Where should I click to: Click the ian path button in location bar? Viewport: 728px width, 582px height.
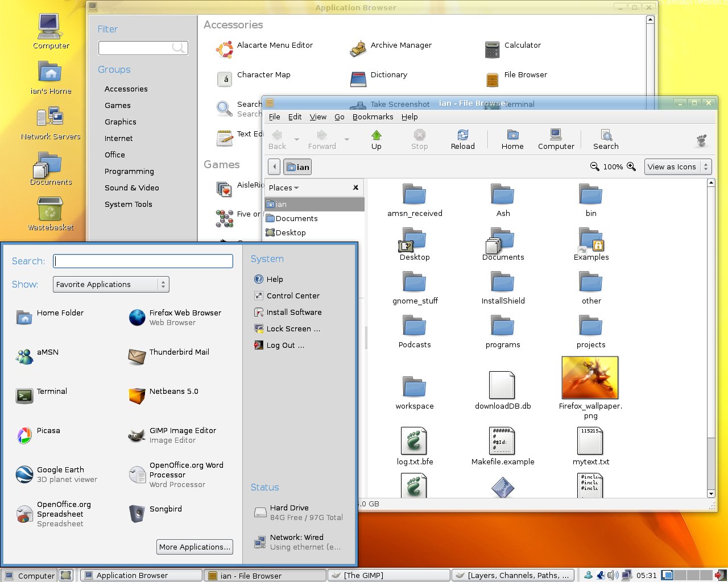(x=298, y=167)
